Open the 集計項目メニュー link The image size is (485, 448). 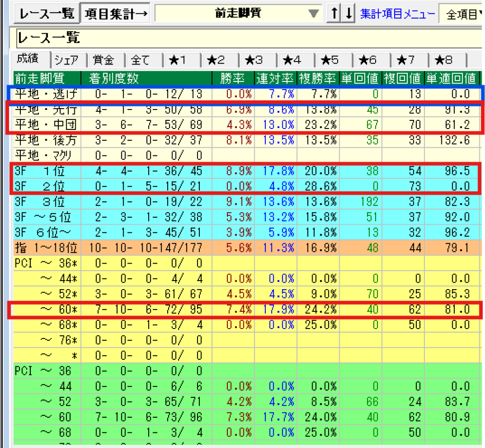pyautogui.click(x=397, y=14)
